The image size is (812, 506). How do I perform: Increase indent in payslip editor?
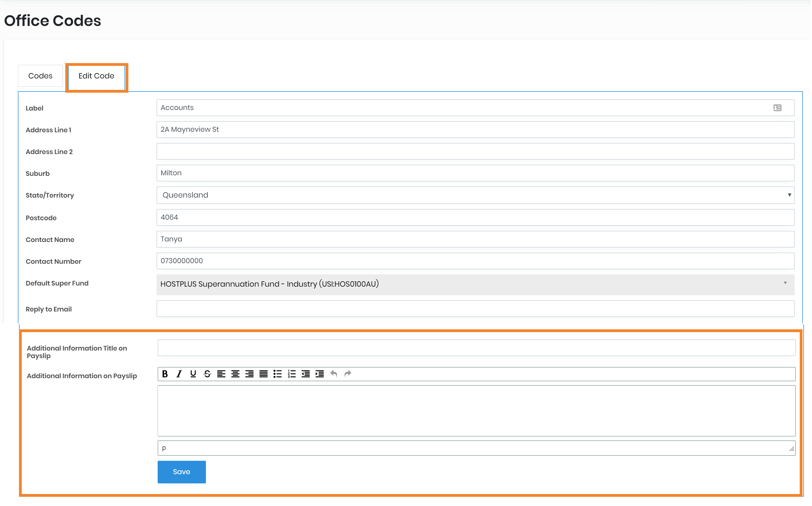point(319,374)
